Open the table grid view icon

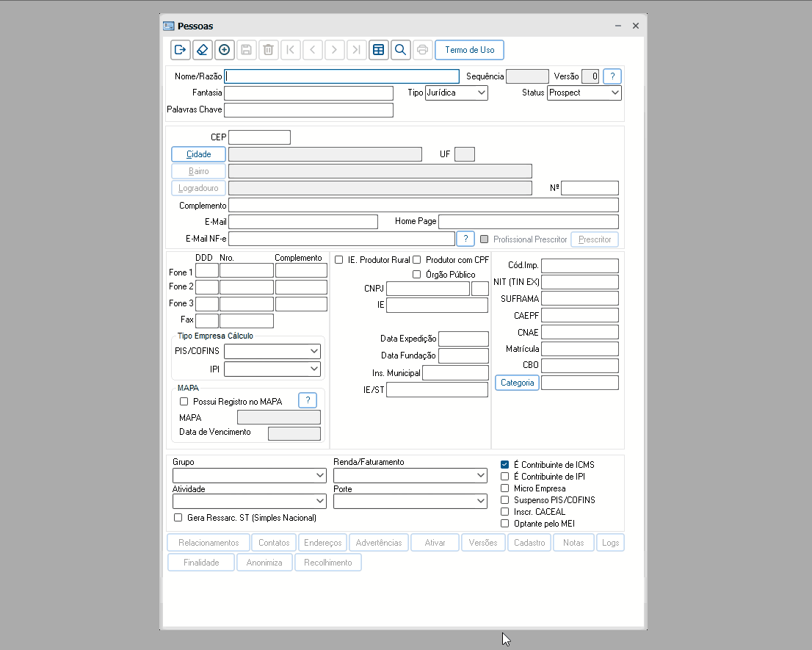(378, 50)
